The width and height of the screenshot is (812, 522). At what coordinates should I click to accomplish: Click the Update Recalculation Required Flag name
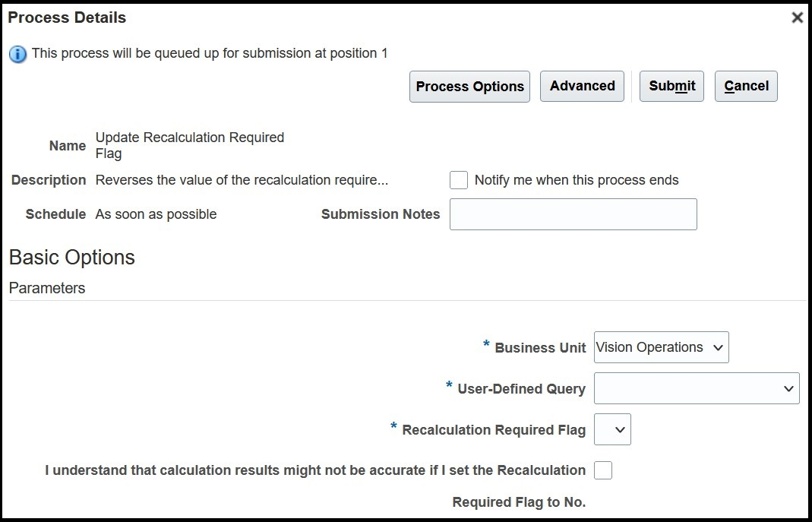coord(189,145)
